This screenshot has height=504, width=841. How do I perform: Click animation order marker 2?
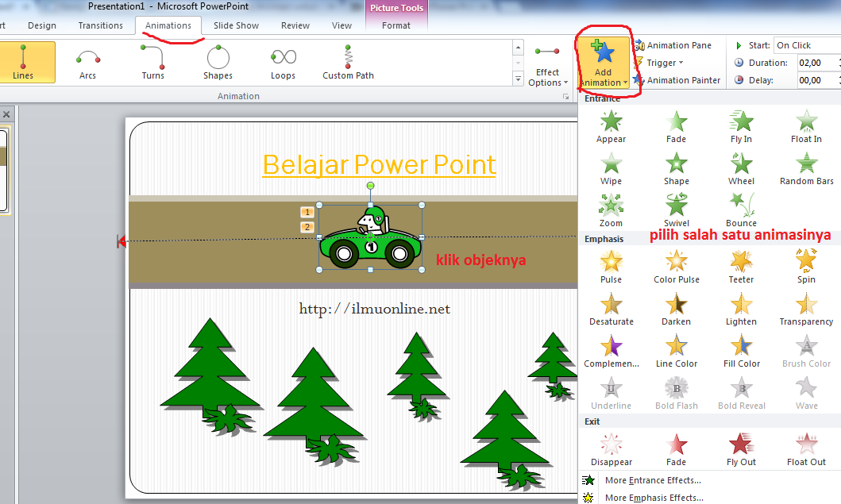307,227
